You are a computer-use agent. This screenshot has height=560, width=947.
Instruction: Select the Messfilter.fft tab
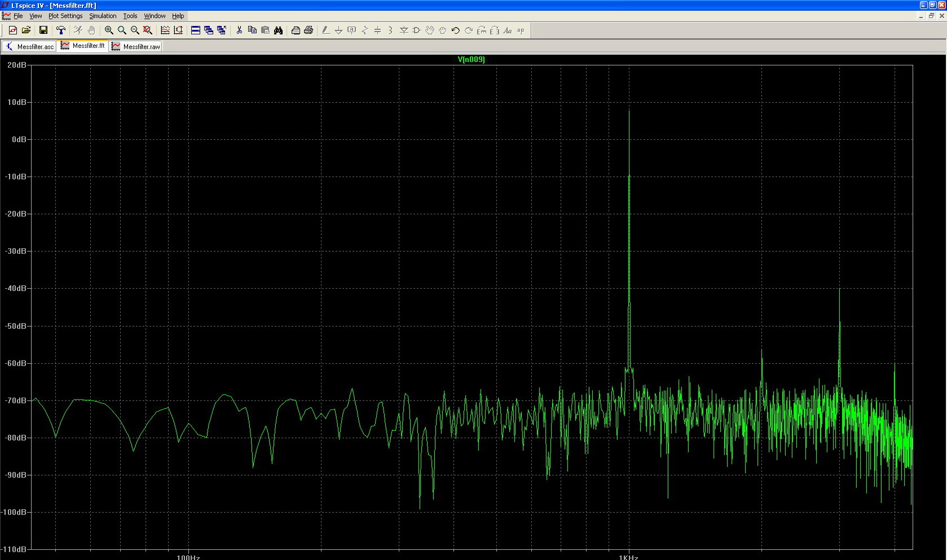point(83,46)
